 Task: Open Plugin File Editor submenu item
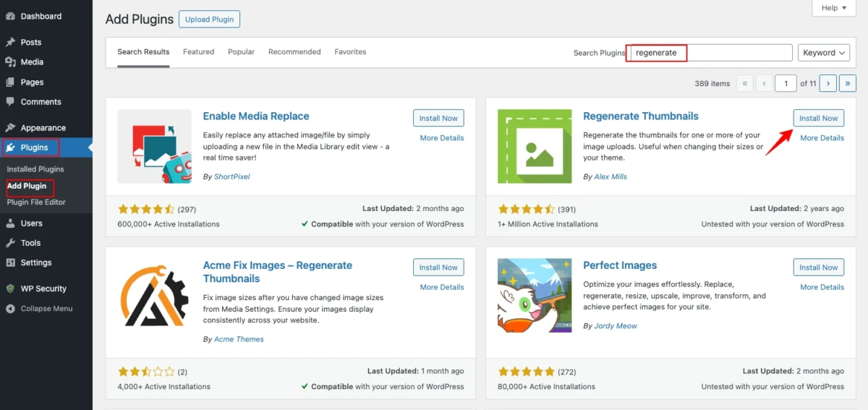click(x=36, y=202)
